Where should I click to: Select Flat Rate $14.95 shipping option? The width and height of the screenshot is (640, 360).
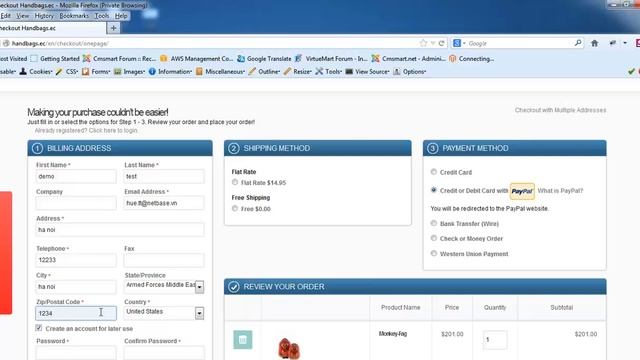pyautogui.click(x=235, y=182)
